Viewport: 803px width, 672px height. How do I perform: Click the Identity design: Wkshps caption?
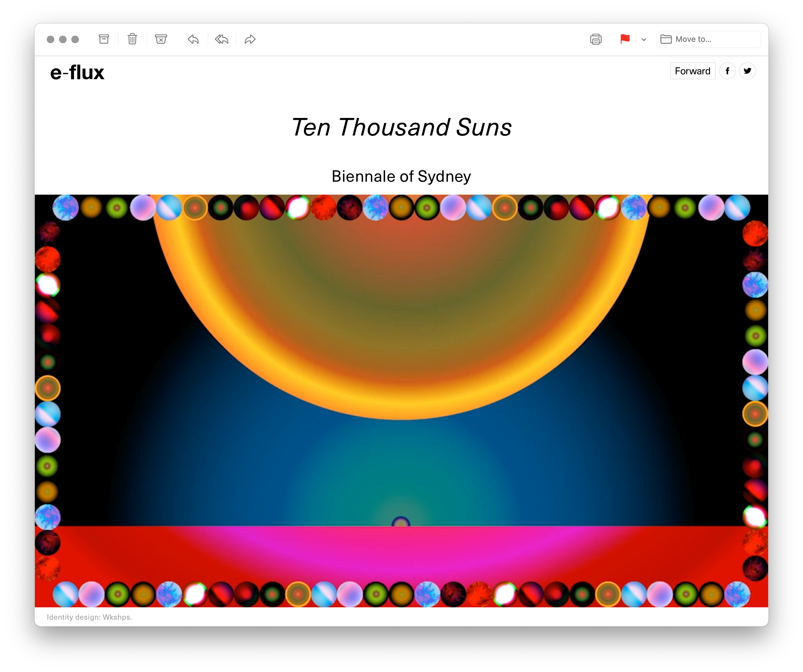(x=89, y=617)
